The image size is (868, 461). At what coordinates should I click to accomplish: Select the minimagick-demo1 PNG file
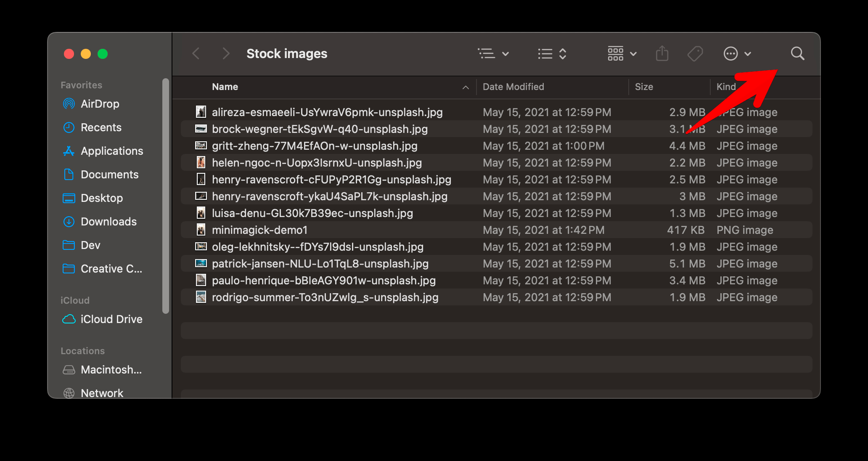click(x=259, y=230)
